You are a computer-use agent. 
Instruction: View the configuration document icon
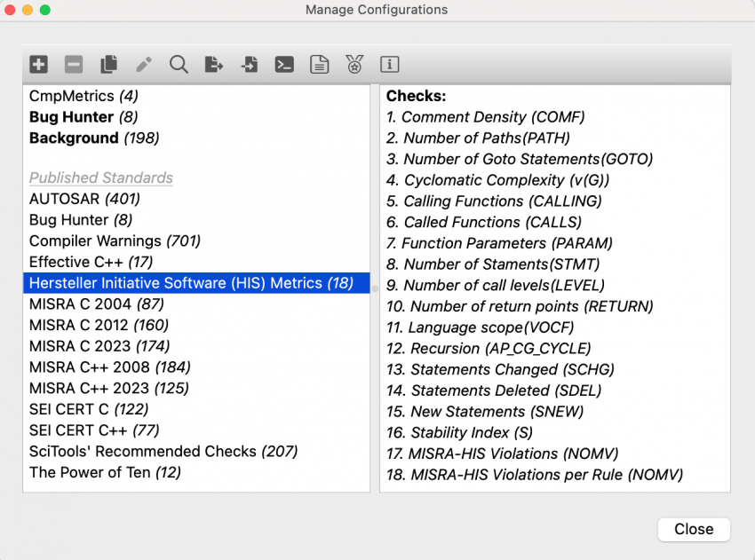coord(319,64)
